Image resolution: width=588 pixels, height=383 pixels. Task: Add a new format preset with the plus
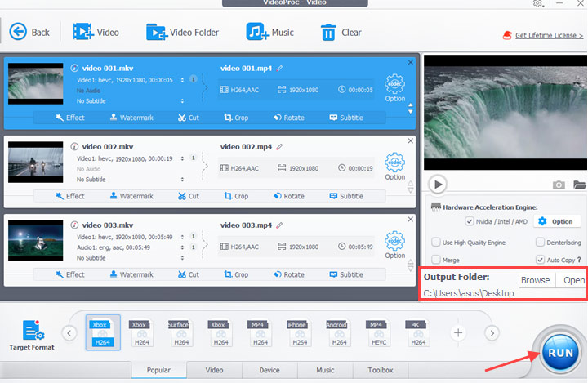pos(458,332)
